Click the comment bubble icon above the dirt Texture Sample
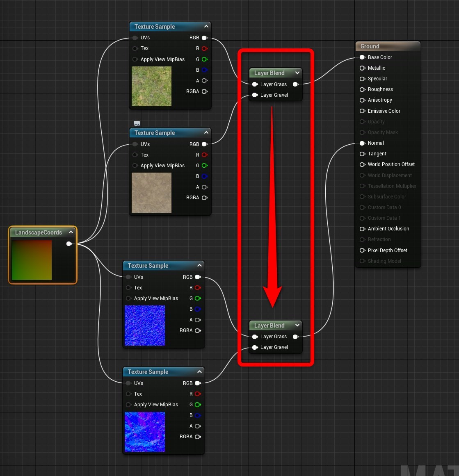Screen dimensions: 459x476 pyautogui.click(x=137, y=123)
